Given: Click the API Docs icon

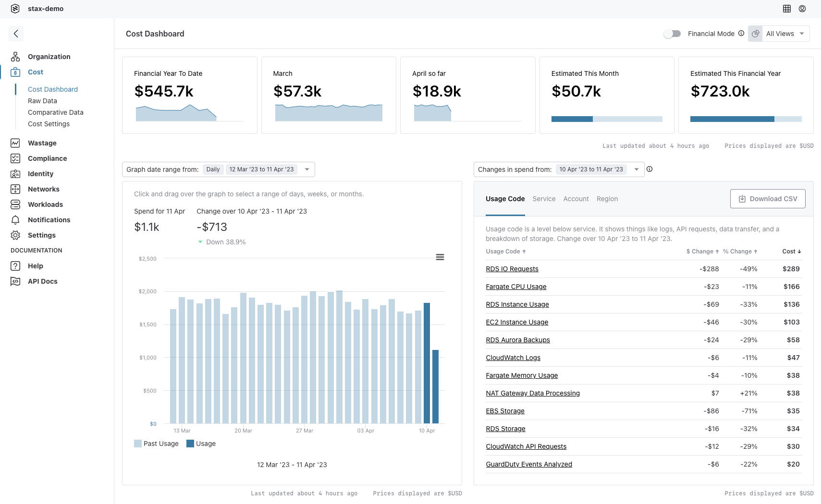Looking at the screenshot, I should (15, 281).
